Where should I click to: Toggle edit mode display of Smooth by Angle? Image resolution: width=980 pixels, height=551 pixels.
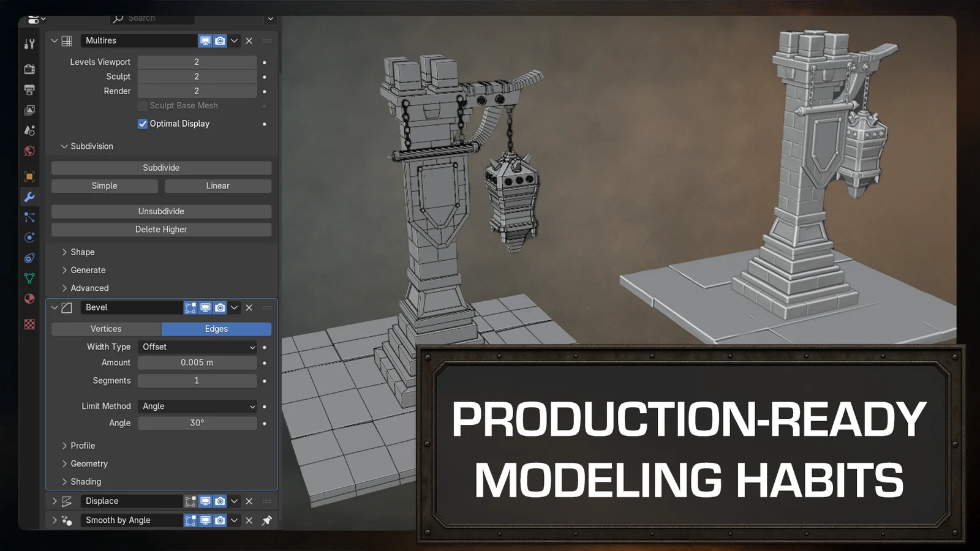click(190, 520)
